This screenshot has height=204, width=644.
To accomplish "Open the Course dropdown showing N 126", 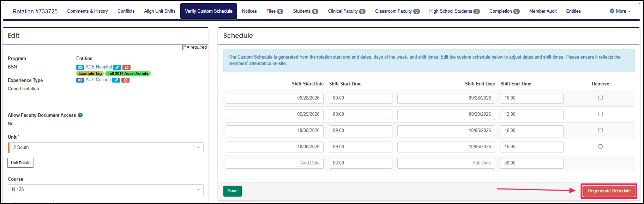I will 106,190.
